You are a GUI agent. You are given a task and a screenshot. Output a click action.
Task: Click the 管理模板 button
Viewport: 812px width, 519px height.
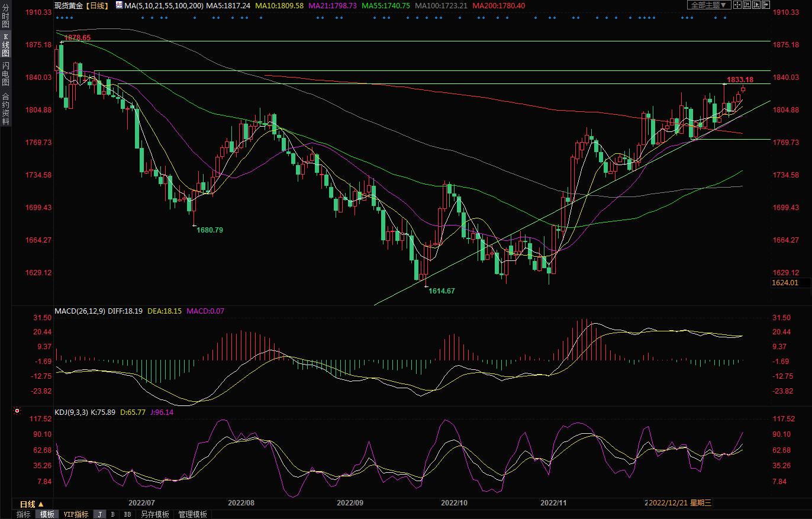click(x=192, y=514)
